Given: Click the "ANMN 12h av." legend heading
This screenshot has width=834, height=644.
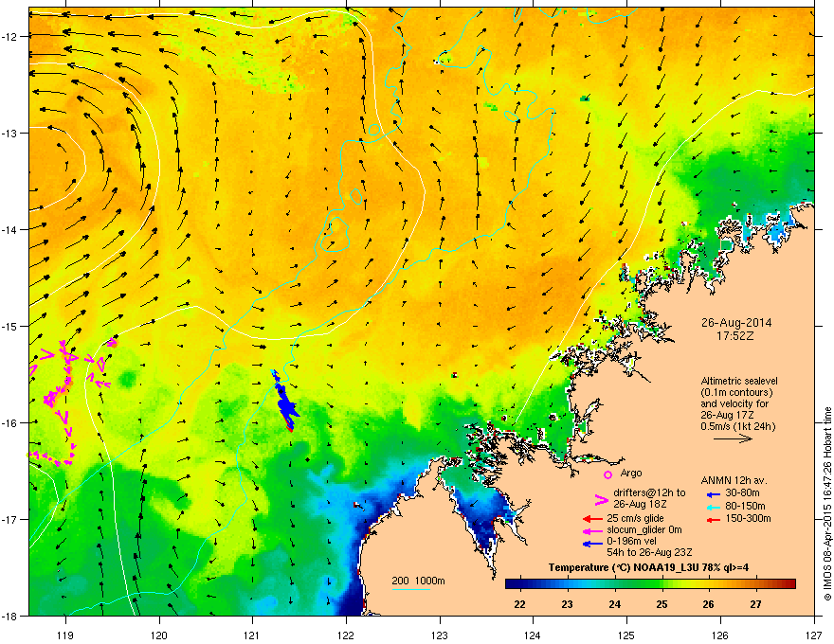Looking at the screenshot, I should [x=734, y=481].
